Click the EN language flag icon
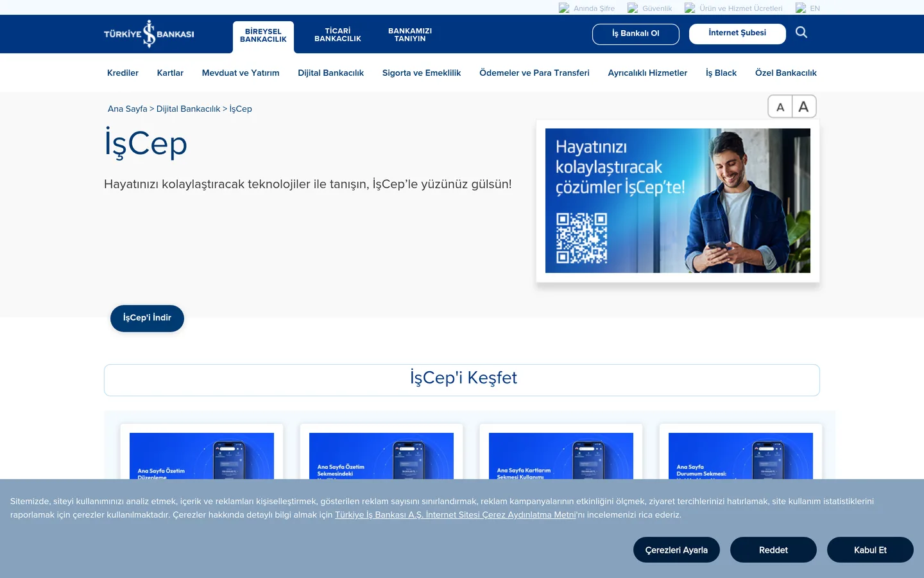This screenshot has width=924, height=578. (x=801, y=8)
